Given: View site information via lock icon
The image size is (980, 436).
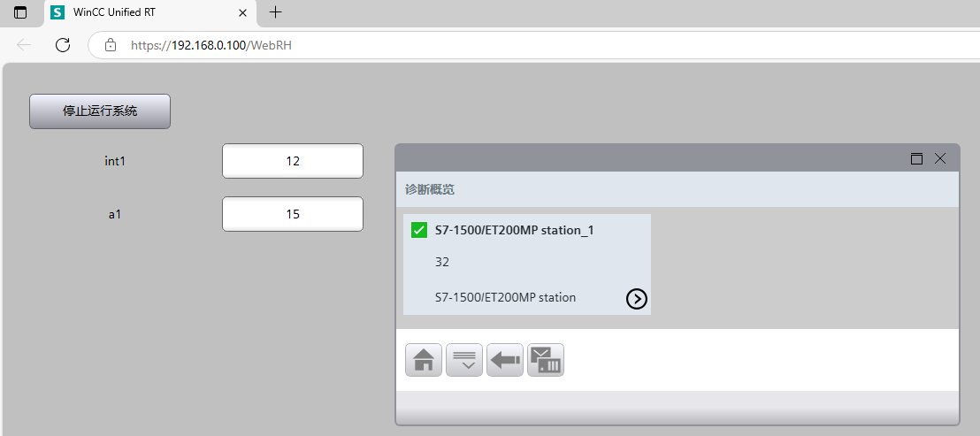Looking at the screenshot, I should pyautogui.click(x=111, y=45).
